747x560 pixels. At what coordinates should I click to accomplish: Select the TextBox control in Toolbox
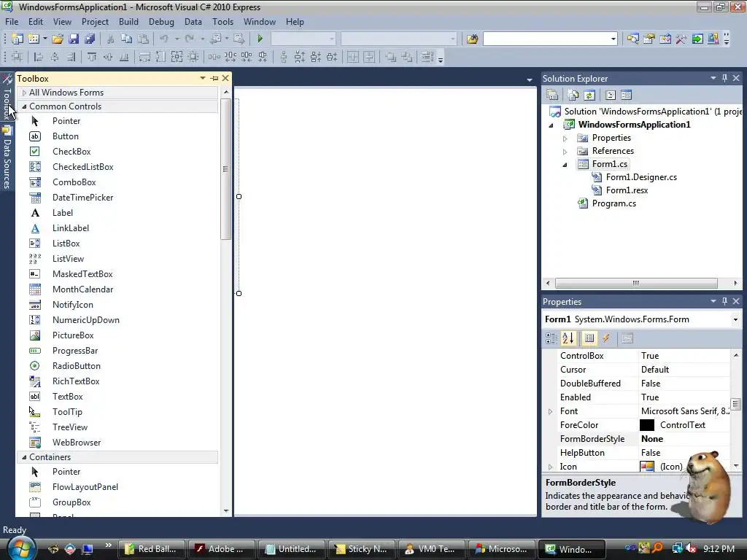67,397
